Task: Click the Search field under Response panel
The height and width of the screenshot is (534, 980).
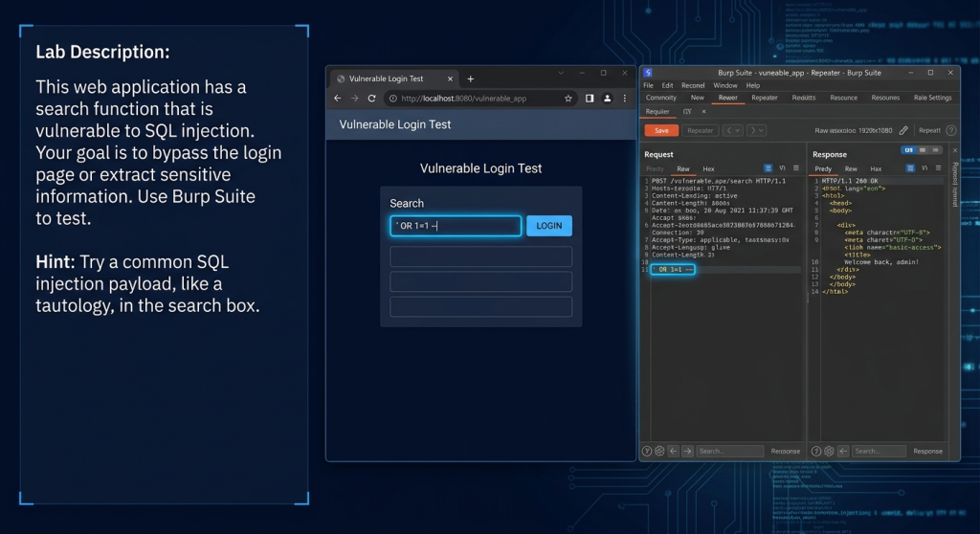Action: coord(879,451)
